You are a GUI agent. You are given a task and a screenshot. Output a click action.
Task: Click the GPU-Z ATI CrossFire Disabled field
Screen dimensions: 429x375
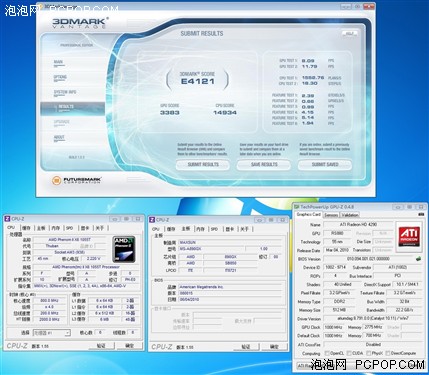[x=373, y=344]
